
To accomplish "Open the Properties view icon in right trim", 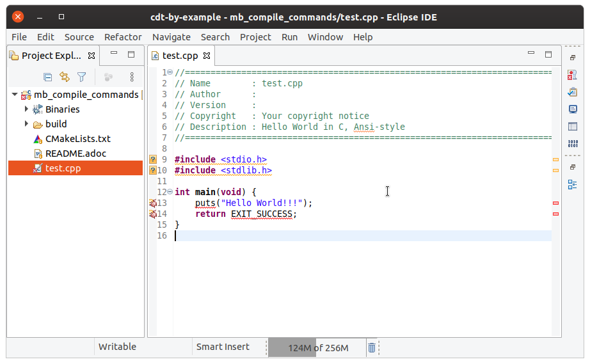I will pyautogui.click(x=573, y=127).
